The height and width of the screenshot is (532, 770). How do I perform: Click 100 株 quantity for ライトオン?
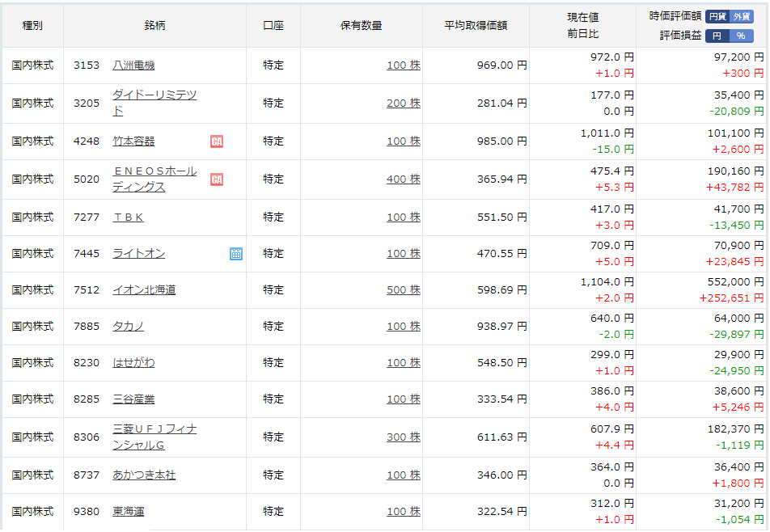pyautogui.click(x=404, y=253)
